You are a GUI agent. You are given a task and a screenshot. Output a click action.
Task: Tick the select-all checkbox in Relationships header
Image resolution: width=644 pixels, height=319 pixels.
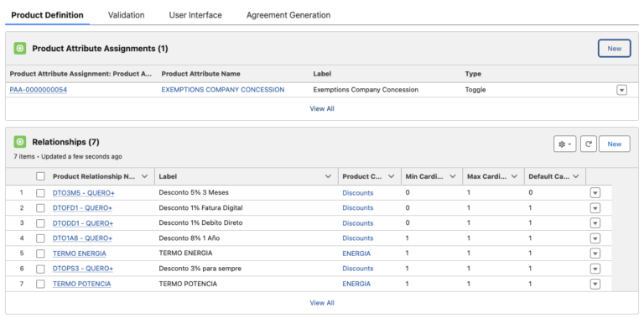40,176
